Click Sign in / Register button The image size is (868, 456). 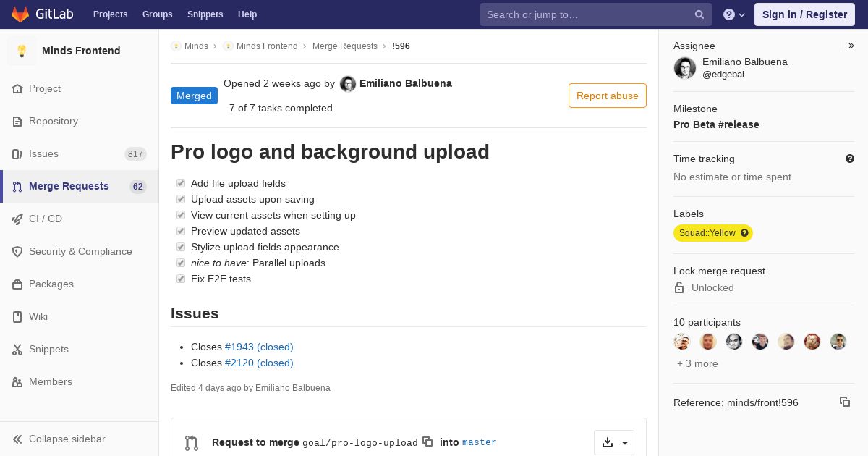click(804, 14)
